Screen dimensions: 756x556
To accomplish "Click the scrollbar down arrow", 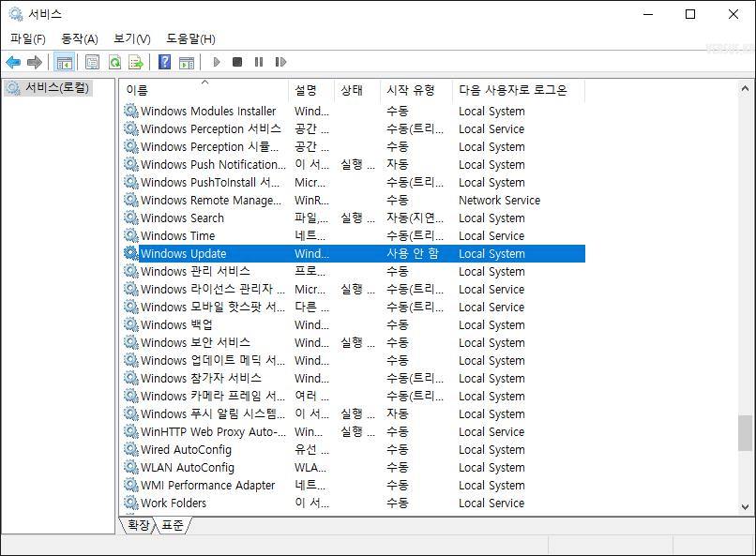I will pos(745,507).
